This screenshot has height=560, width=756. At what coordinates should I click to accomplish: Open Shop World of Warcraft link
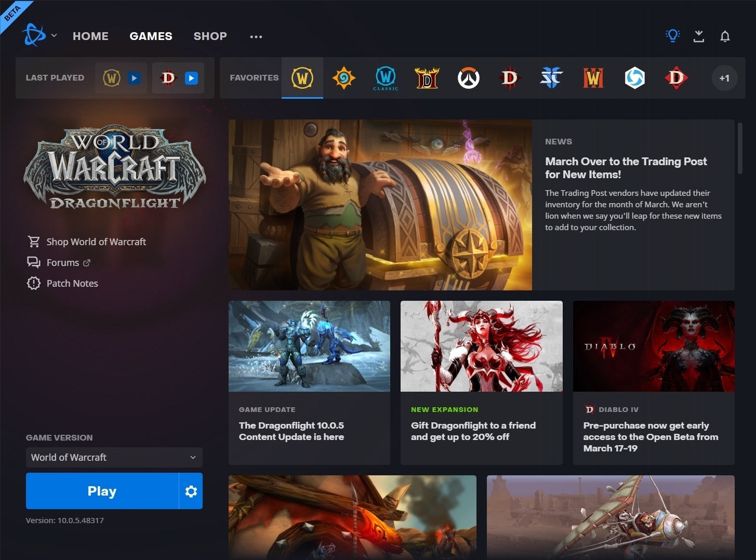[x=96, y=242]
